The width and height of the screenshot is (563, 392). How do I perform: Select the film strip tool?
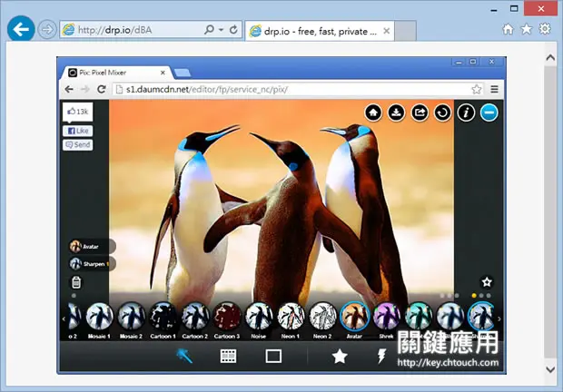pyautogui.click(x=228, y=356)
